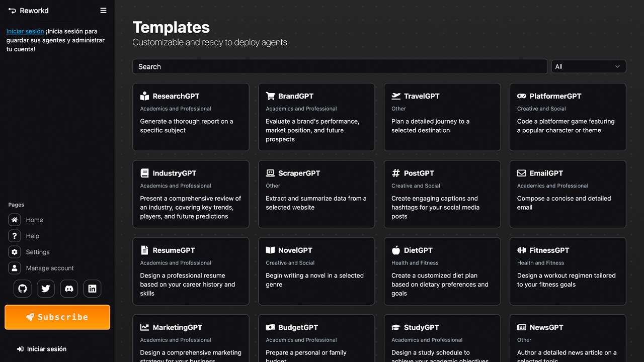Select the LinkedIn icon
This screenshot has width=644, height=362.
pyautogui.click(x=93, y=288)
